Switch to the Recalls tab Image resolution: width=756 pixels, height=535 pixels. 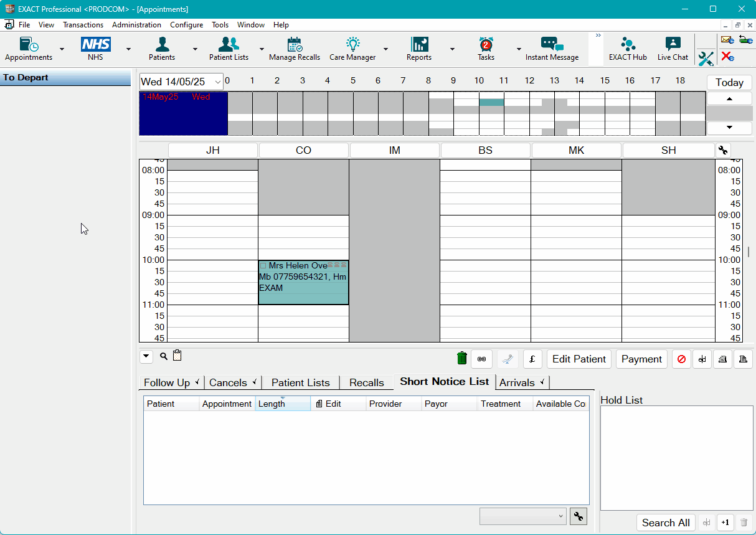click(367, 382)
